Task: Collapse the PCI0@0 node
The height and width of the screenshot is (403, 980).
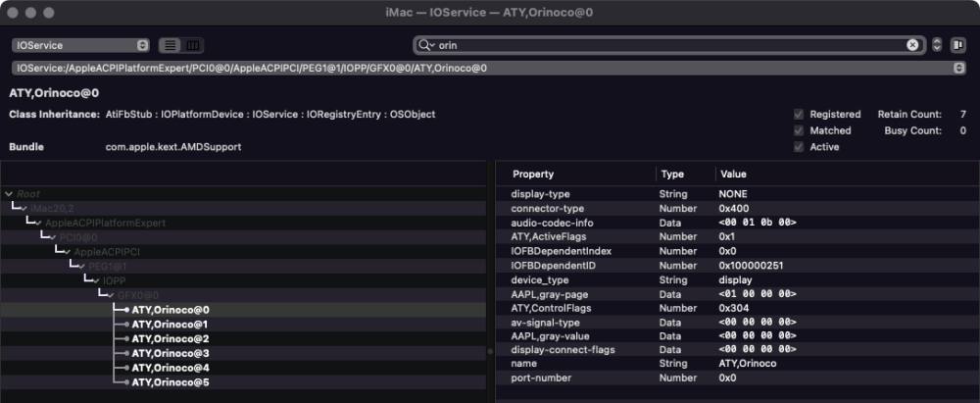Action: point(53,237)
